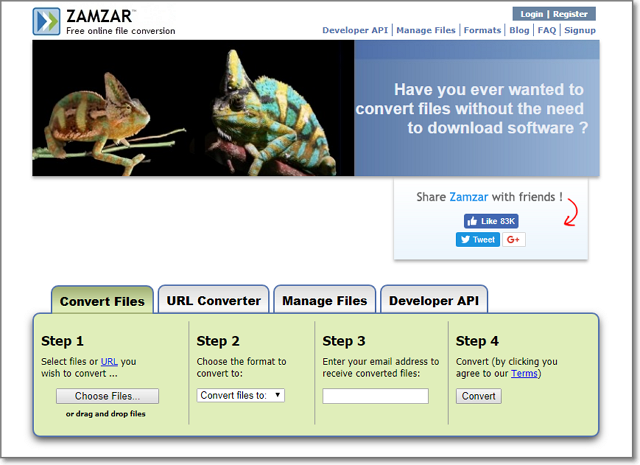The height and width of the screenshot is (465, 640).
Task: Open the Developer API tab
Action: [x=434, y=300]
